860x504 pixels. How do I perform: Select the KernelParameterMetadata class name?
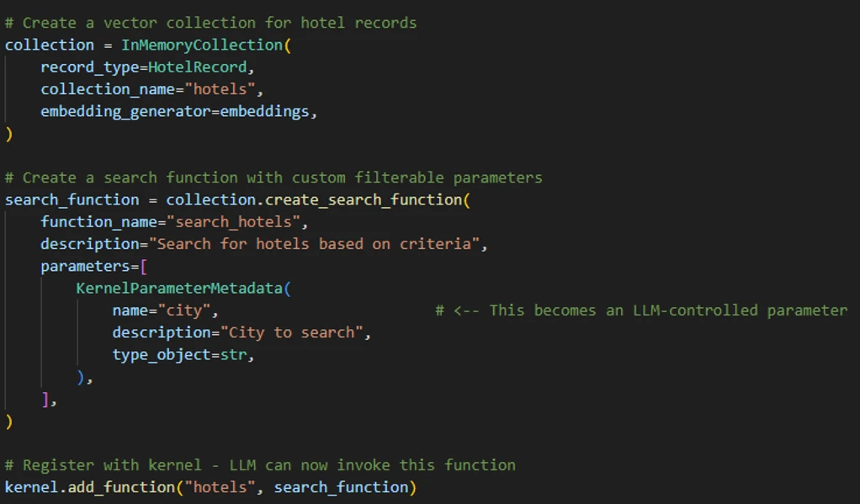pos(179,289)
